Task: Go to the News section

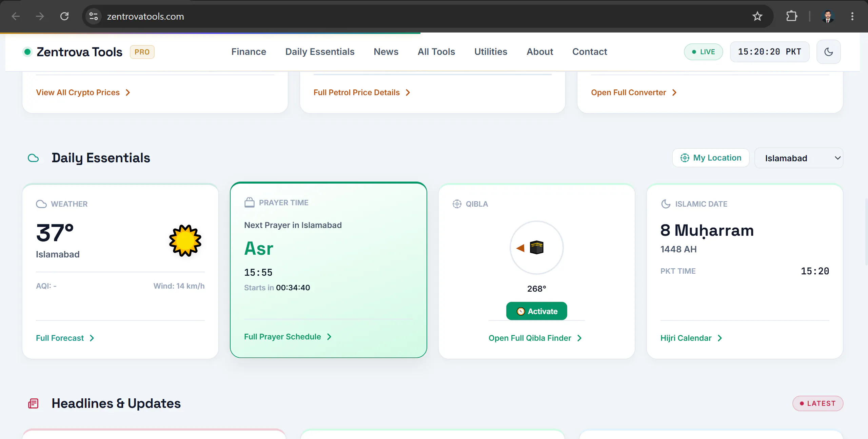Action: (x=386, y=51)
